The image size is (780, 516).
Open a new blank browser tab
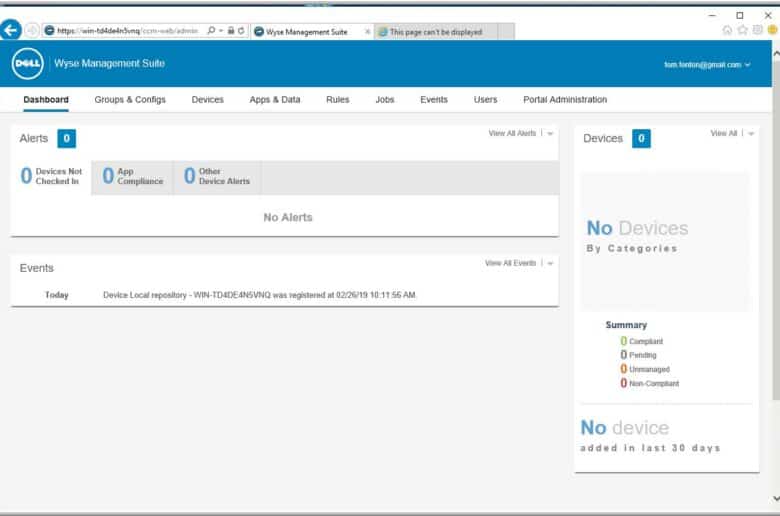[x=506, y=32]
